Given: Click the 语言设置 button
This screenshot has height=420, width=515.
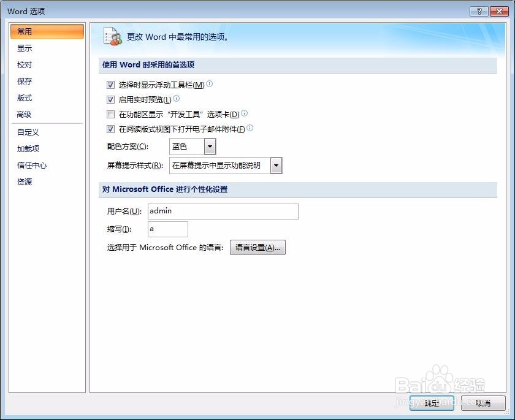Looking at the screenshot, I should (x=257, y=247).
